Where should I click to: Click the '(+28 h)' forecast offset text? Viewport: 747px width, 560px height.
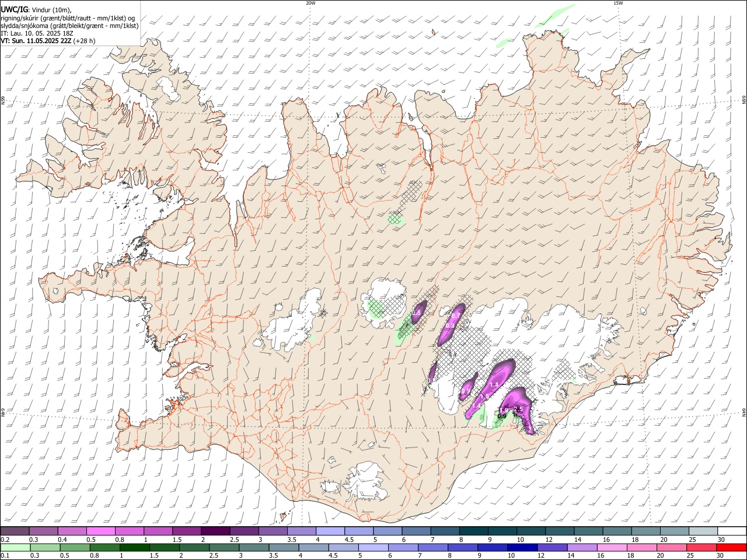click(x=85, y=41)
